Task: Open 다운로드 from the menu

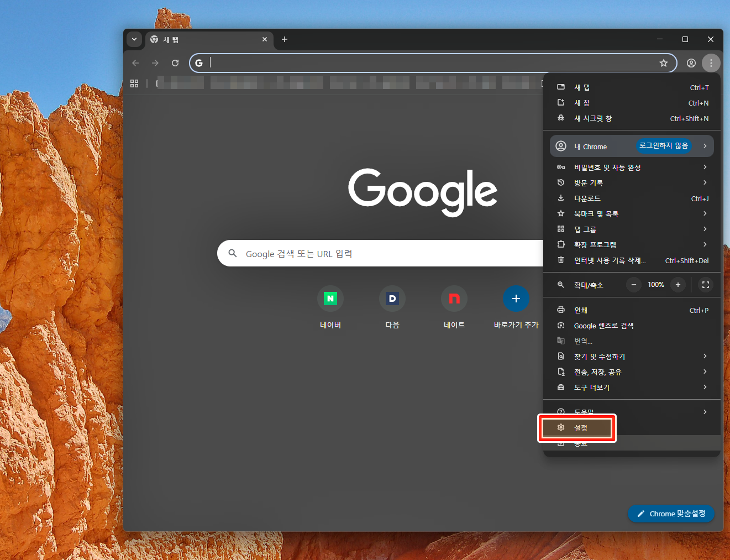Action: click(x=632, y=198)
